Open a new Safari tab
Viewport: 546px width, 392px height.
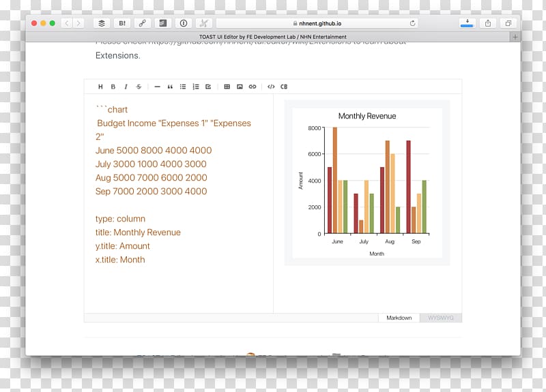515,37
